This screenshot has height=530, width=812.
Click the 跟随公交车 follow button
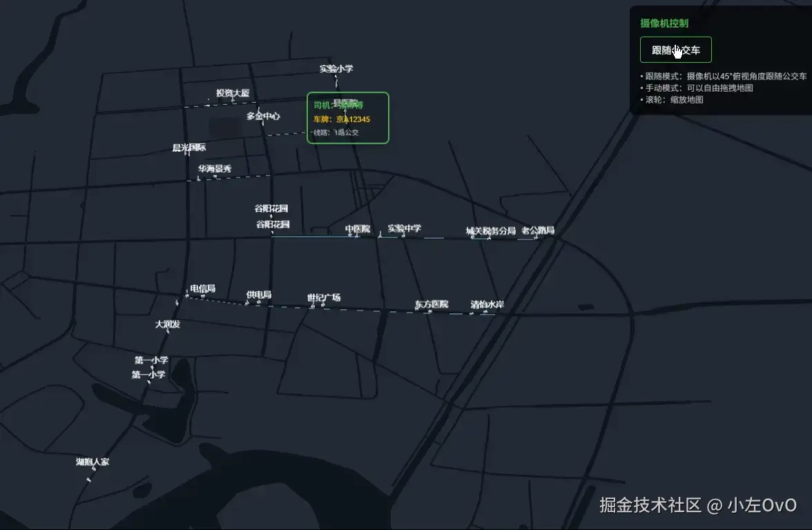[x=676, y=50]
